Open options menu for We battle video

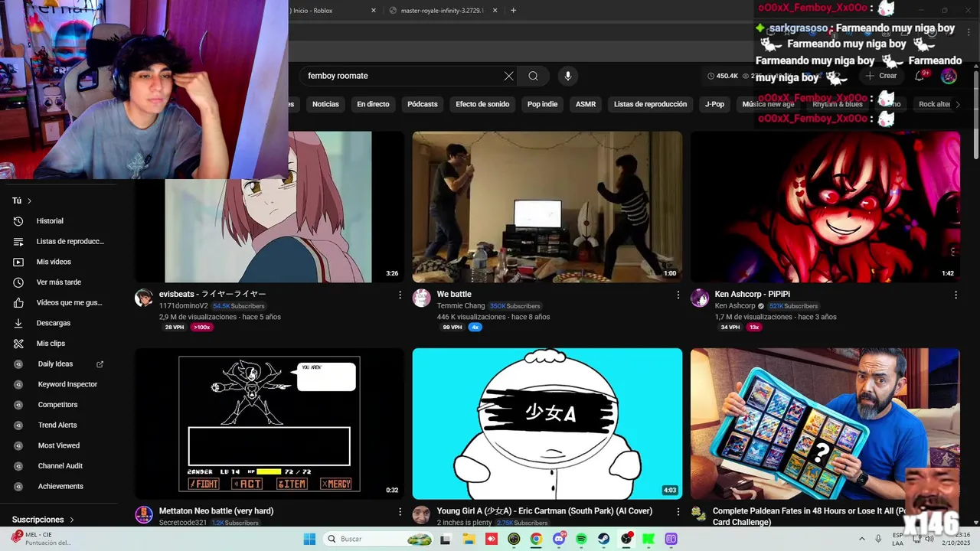[x=678, y=295]
